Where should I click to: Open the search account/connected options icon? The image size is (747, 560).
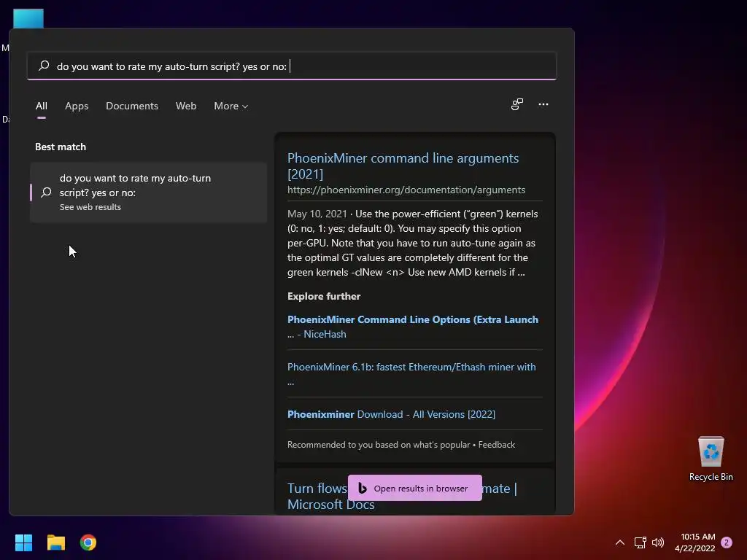coord(517,104)
